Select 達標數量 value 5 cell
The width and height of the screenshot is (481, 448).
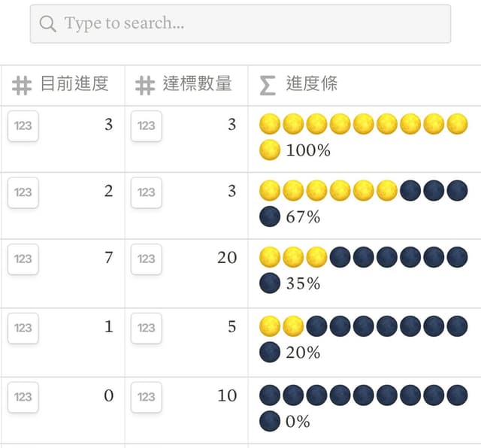pos(186,343)
